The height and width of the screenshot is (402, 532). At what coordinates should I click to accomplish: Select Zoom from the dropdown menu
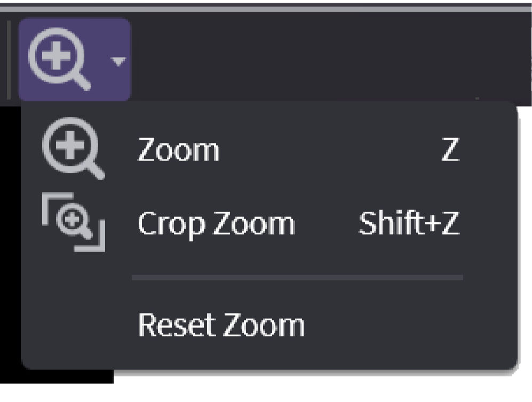pyautogui.click(x=178, y=151)
